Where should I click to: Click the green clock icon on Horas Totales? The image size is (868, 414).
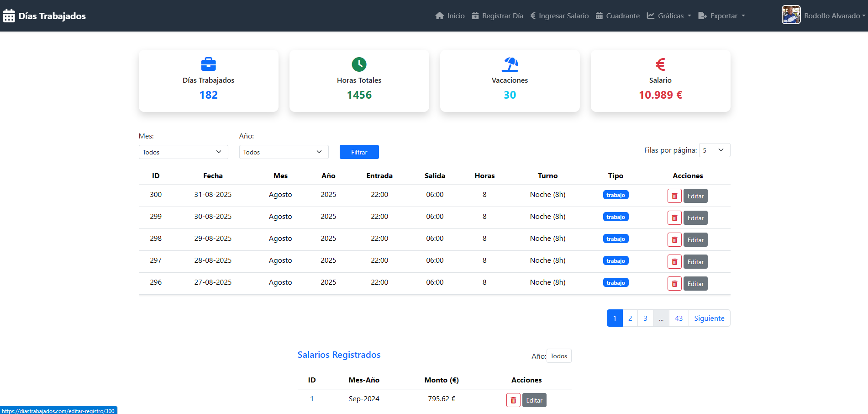click(359, 64)
